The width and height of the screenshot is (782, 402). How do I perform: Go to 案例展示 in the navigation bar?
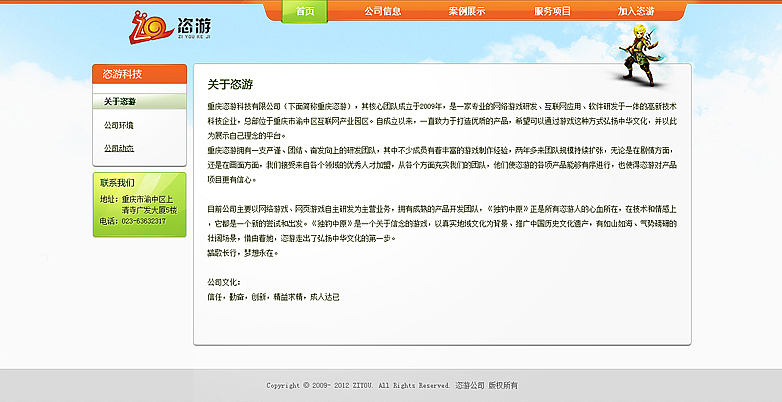[x=466, y=11]
